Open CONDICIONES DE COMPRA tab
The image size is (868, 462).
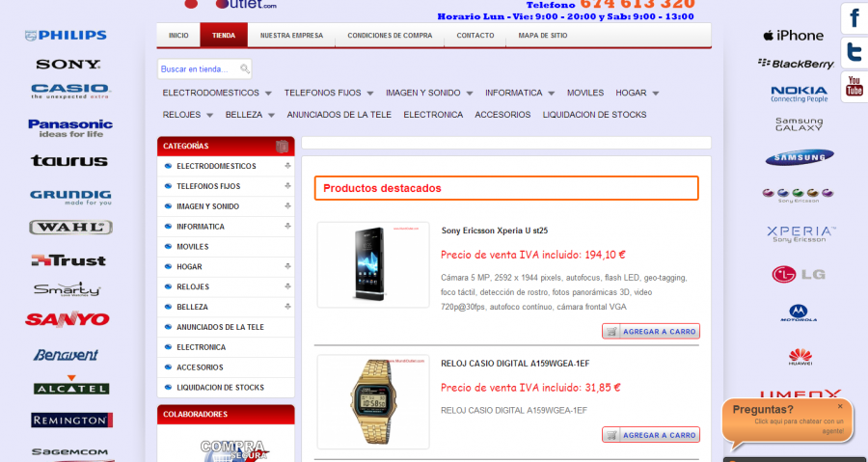point(390,36)
